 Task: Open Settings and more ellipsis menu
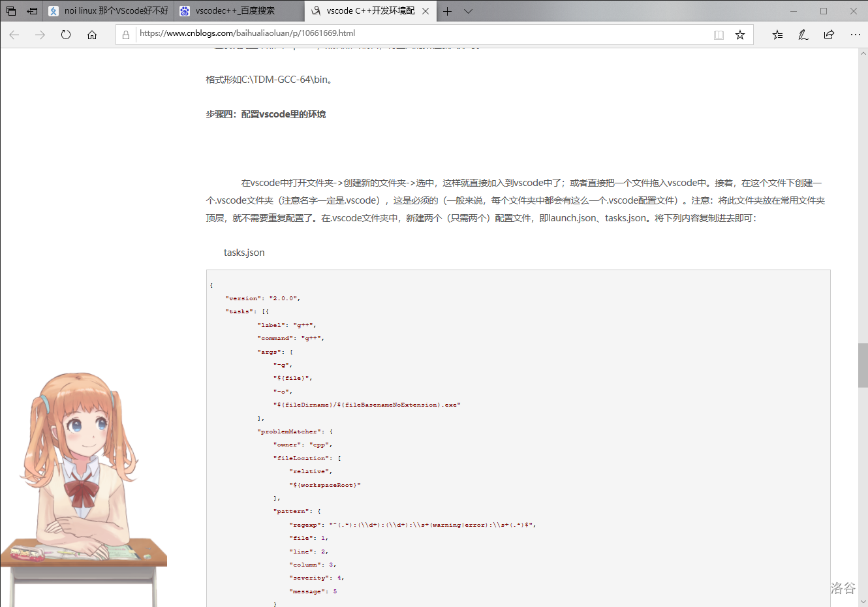(x=855, y=35)
